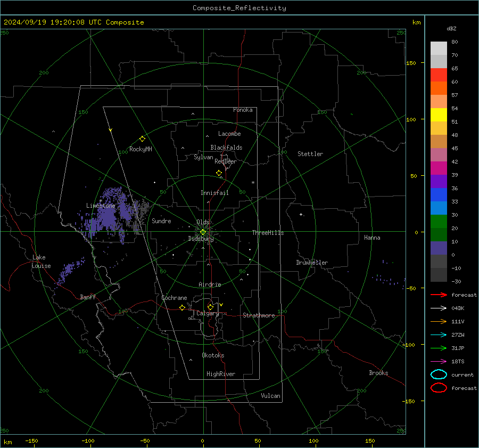The height and width of the screenshot is (448, 479).
Task: Click the cyan 27ZW arrow icon
Action: click(x=439, y=335)
